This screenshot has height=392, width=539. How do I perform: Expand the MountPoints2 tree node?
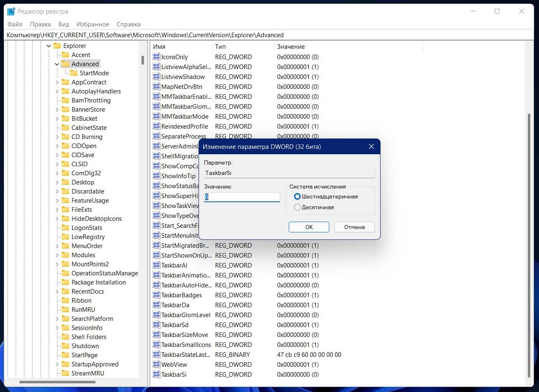pyautogui.click(x=57, y=264)
